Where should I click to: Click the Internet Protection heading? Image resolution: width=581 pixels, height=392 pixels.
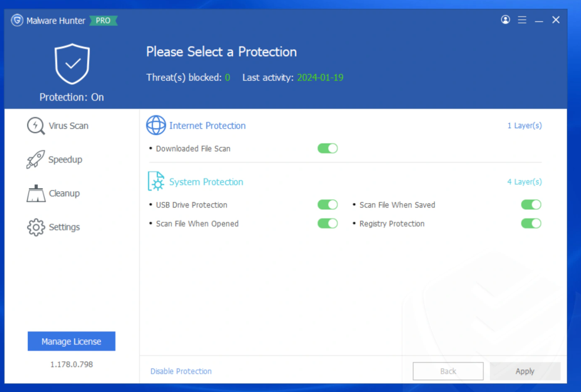click(207, 125)
